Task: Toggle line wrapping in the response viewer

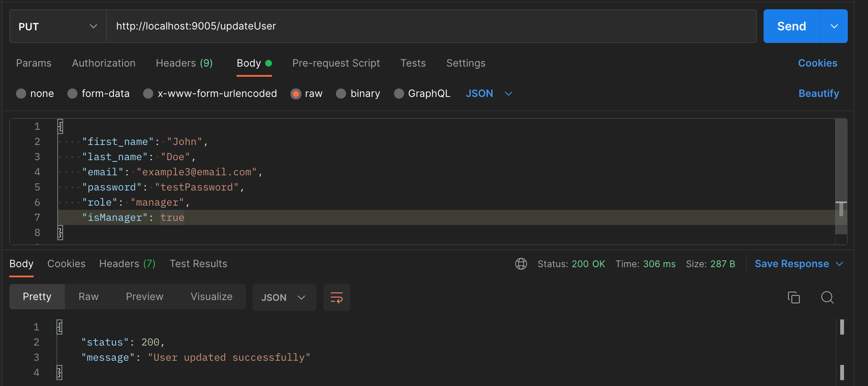Action: (336, 298)
